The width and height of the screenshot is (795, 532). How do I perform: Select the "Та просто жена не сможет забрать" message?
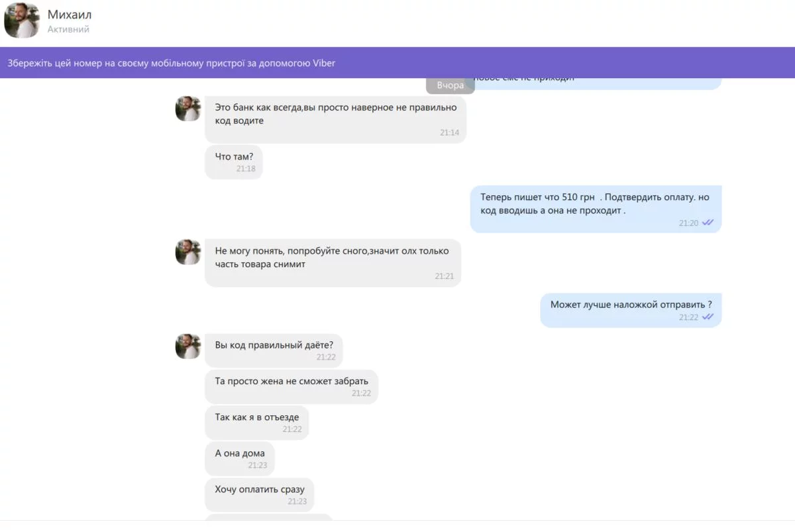click(291, 386)
